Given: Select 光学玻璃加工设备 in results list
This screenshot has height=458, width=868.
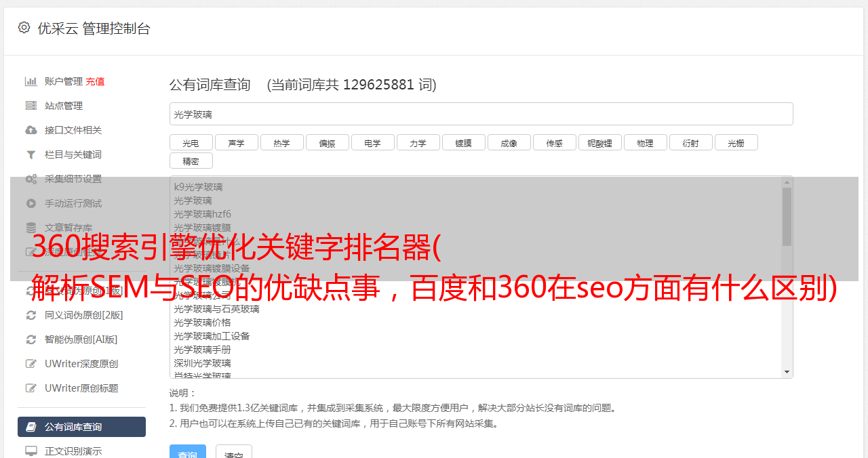Looking at the screenshot, I should [x=212, y=336].
